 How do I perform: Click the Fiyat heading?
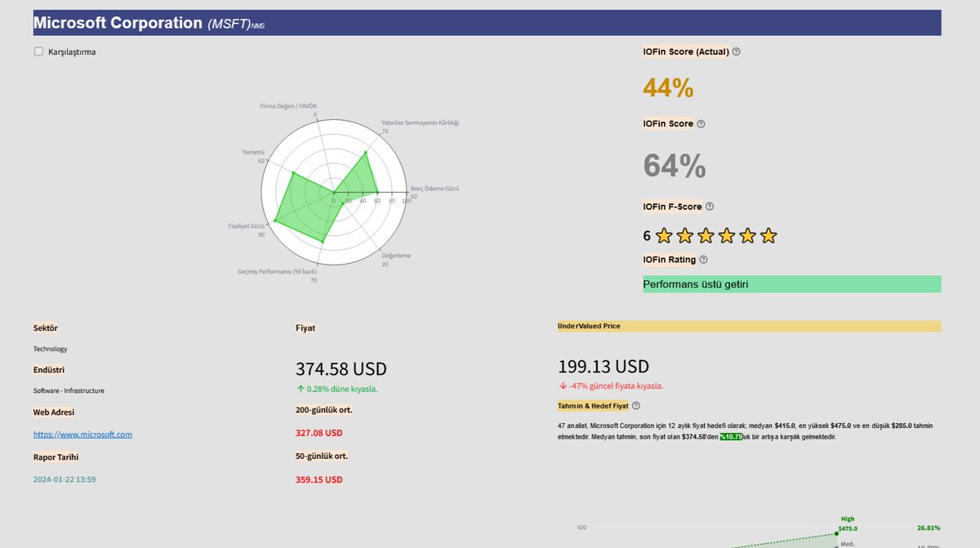click(x=305, y=328)
